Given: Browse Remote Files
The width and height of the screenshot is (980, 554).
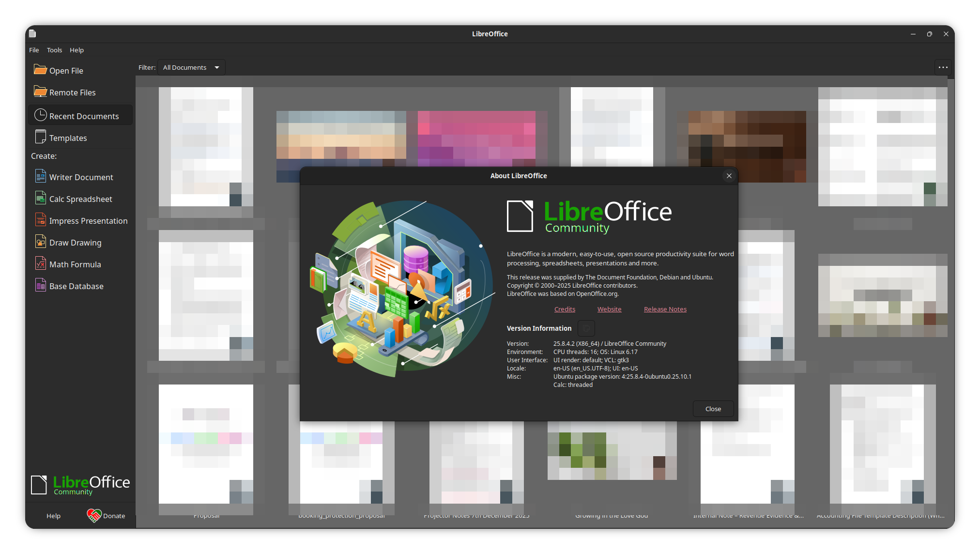Looking at the screenshot, I should tap(71, 92).
